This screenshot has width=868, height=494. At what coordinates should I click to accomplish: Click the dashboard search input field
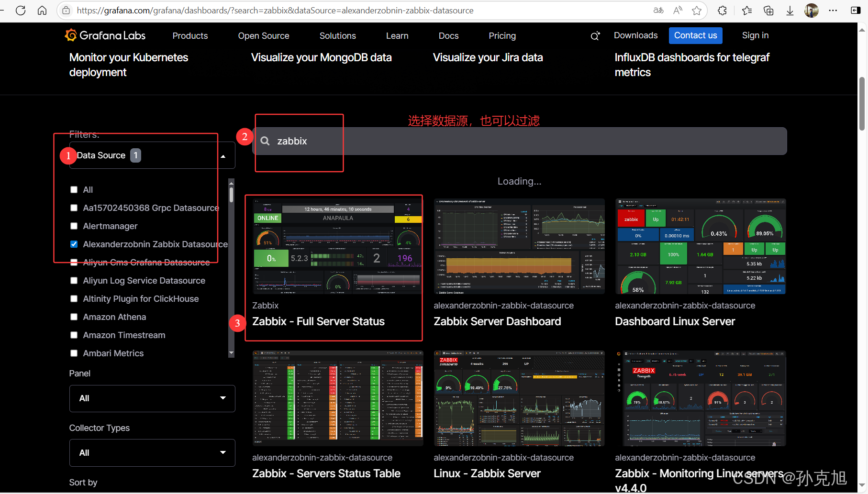(x=520, y=141)
